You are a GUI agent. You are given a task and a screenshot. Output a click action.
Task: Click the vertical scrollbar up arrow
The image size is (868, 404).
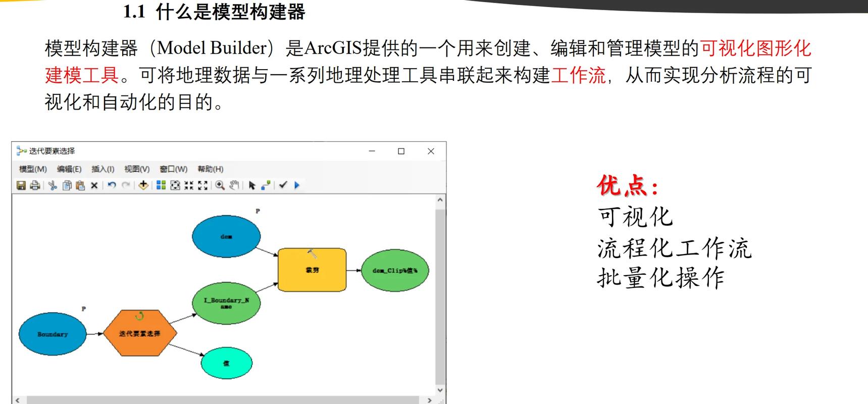tap(440, 200)
